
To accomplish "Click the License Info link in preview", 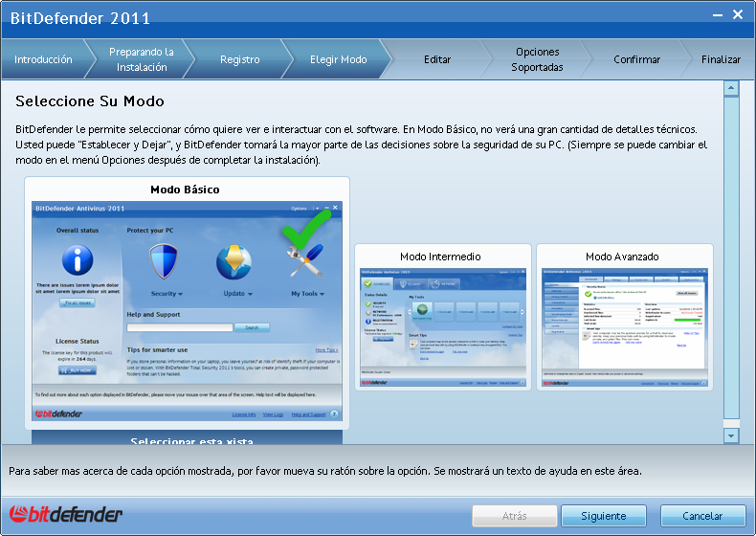I will [x=244, y=414].
